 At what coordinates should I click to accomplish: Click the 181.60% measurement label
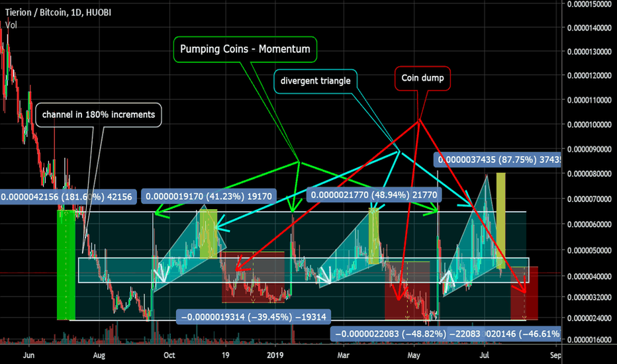coord(68,197)
